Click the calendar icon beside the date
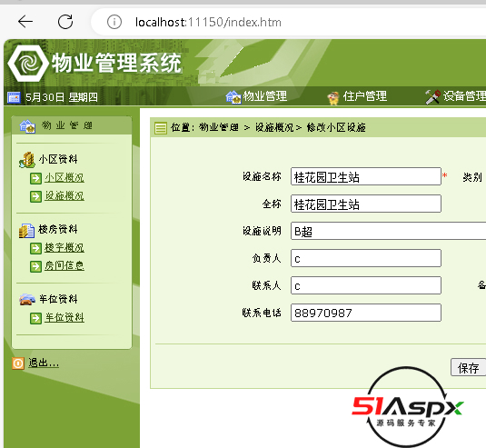486x448 pixels. 14,97
